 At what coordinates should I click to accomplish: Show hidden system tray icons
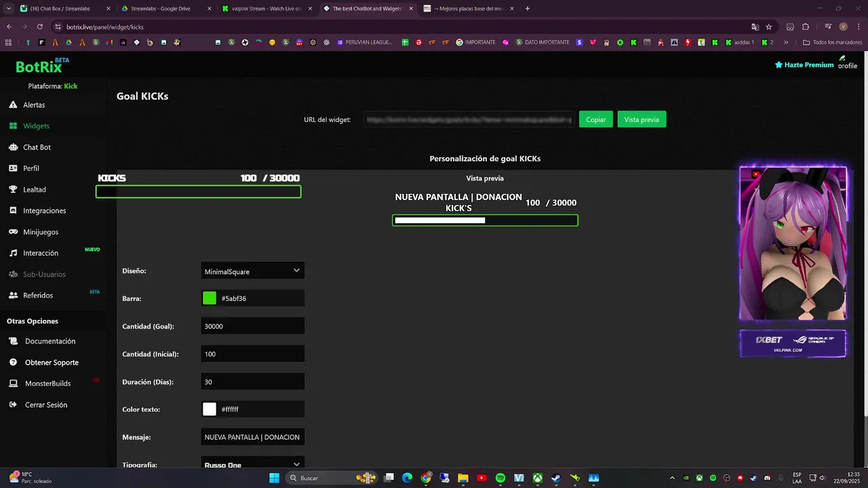pos(672,478)
